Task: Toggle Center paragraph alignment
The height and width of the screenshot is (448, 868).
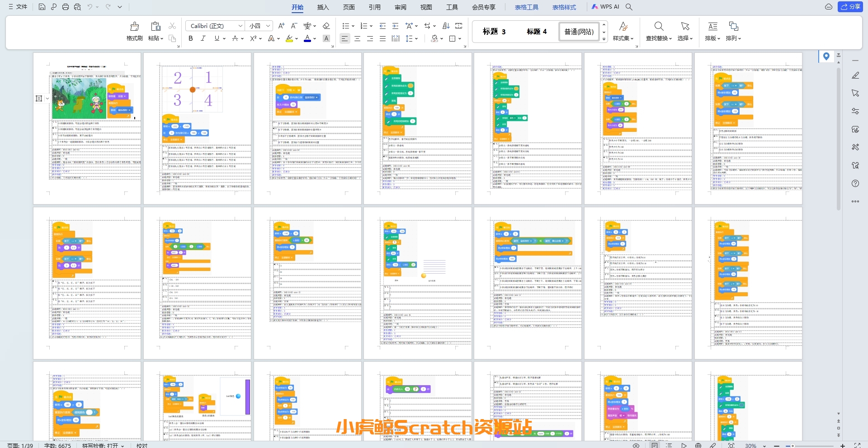Action: pos(357,39)
